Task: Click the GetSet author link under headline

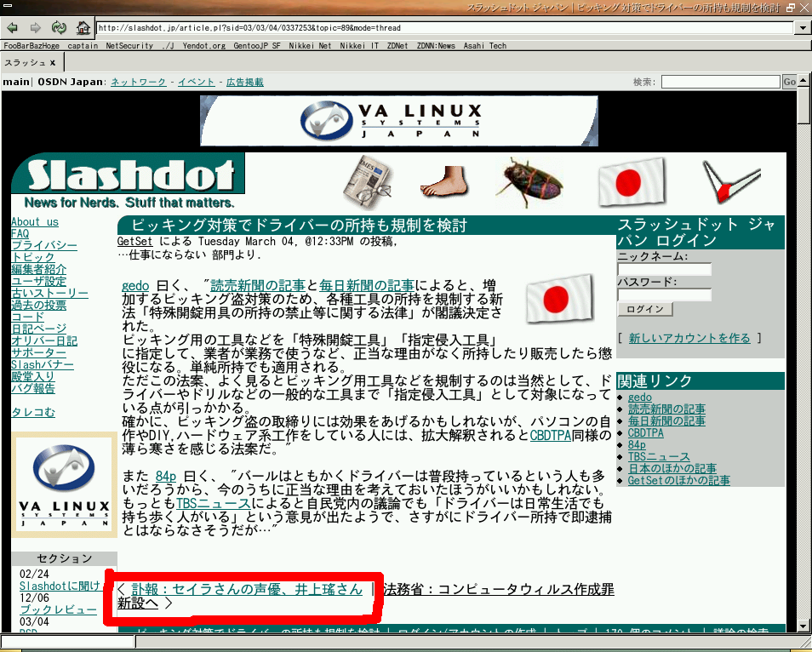Action: 134,242
